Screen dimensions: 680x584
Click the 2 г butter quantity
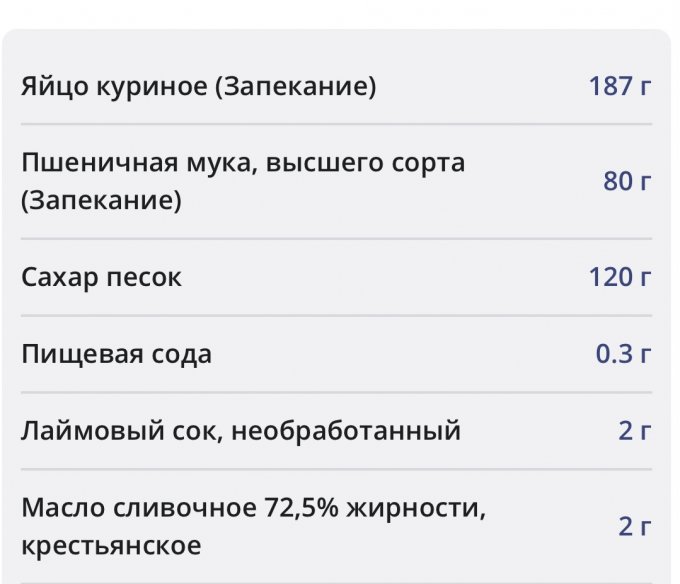635,527
